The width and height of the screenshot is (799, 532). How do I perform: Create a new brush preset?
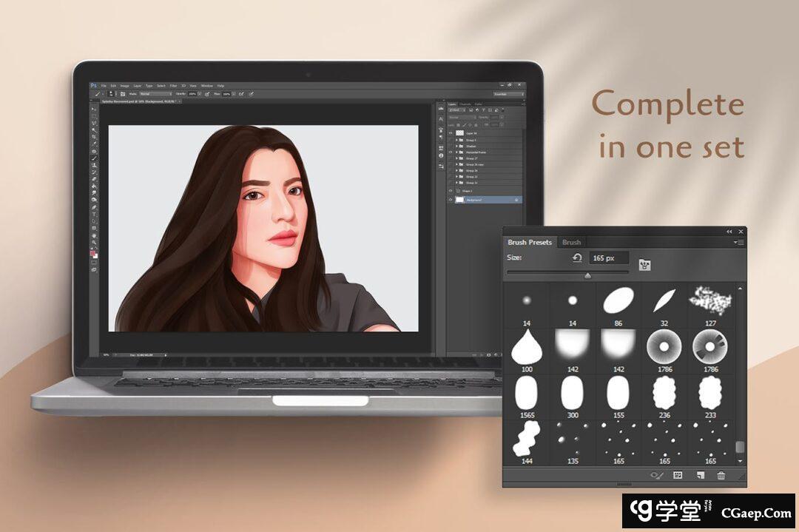tap(700, 476)
